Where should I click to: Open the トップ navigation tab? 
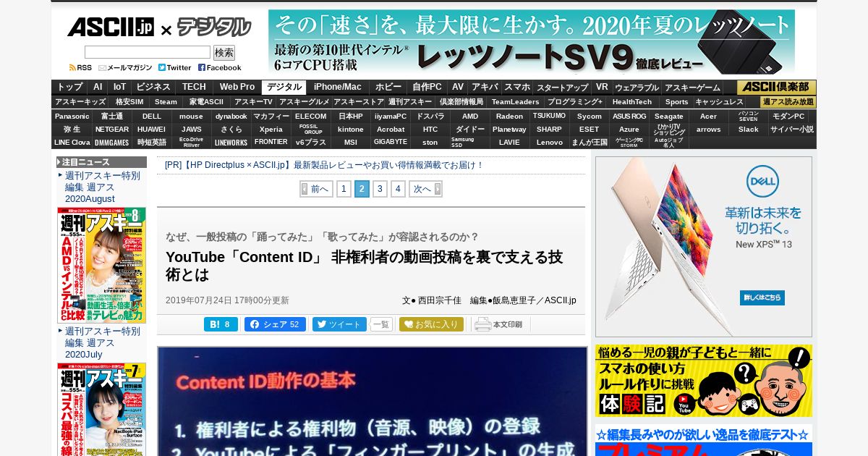[69, 87]
